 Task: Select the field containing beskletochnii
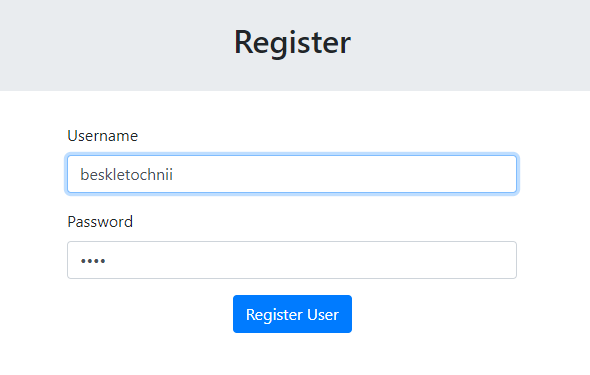coord(292,174)
